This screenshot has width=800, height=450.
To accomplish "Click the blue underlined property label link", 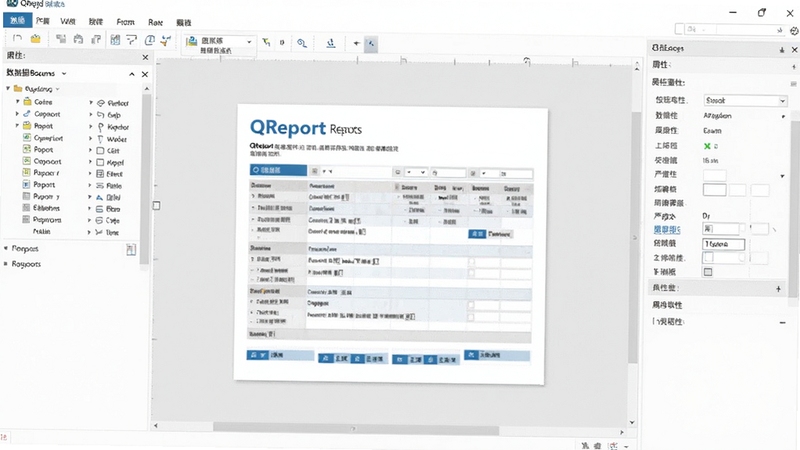I will (667, 230).
